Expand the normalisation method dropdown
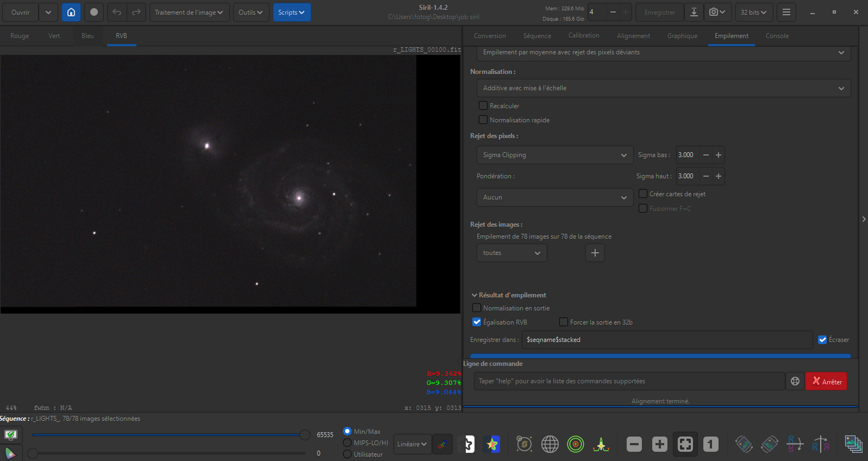 click(663, 88)
